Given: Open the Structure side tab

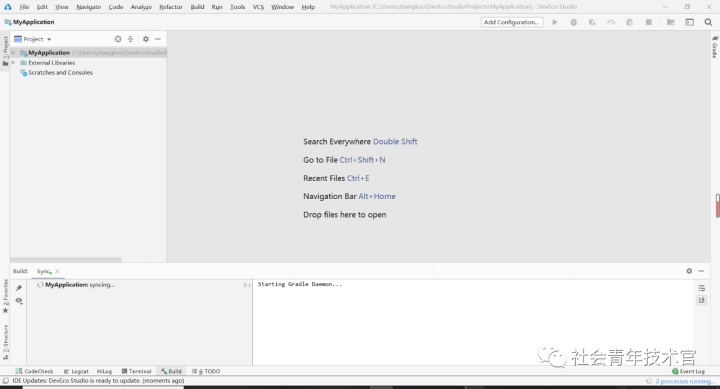Looking at the screenshot, I should [5, 342].
